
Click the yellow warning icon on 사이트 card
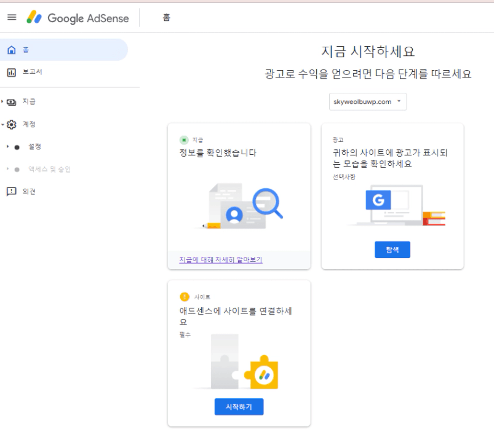(x=184, y=297)
